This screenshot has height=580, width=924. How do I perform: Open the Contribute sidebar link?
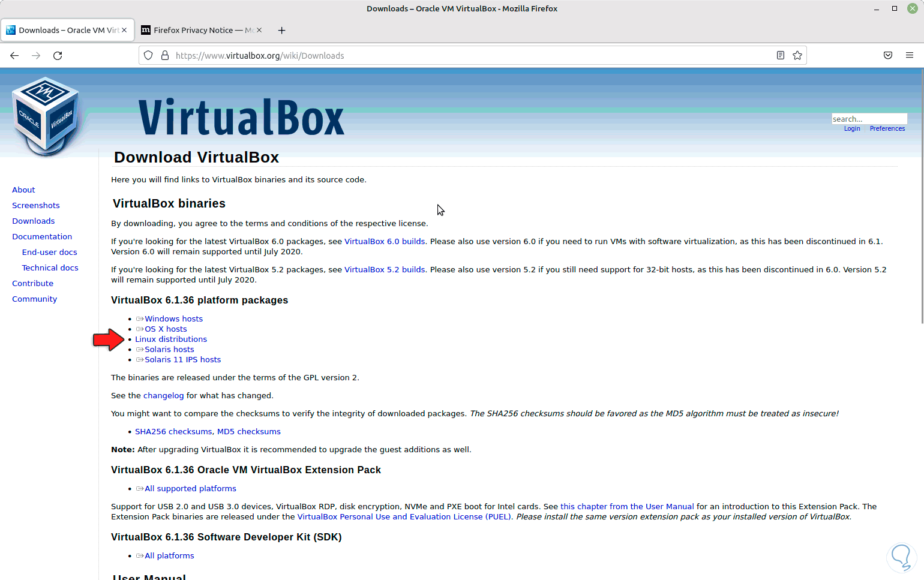(x=33, y=284)
